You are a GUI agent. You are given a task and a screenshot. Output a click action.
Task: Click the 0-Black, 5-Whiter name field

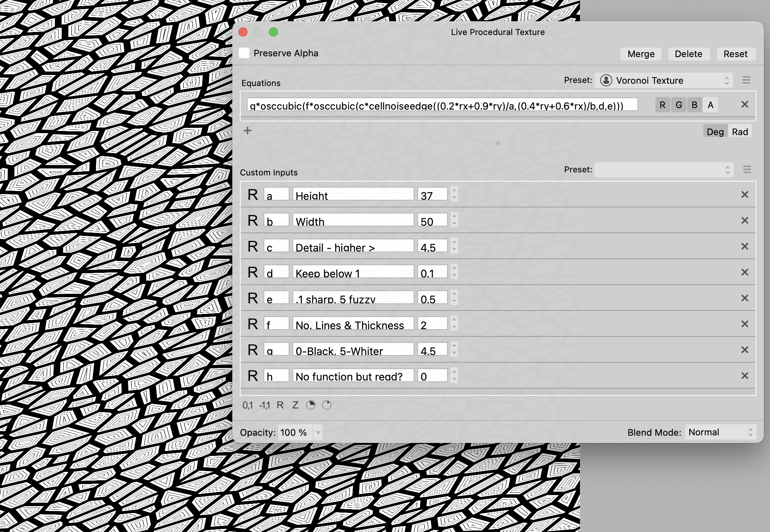(353, 349)
